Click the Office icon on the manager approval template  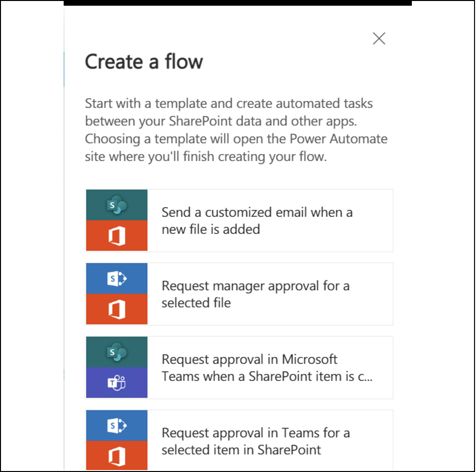117,309
